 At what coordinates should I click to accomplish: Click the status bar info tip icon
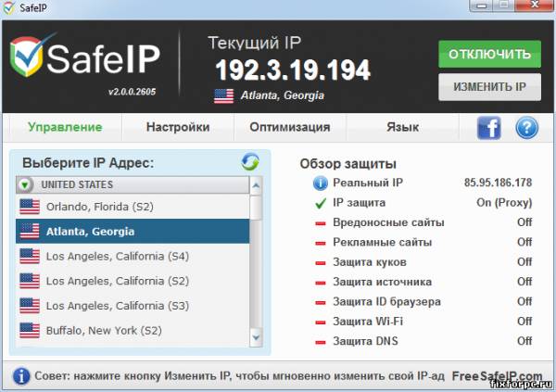[21, 376]
